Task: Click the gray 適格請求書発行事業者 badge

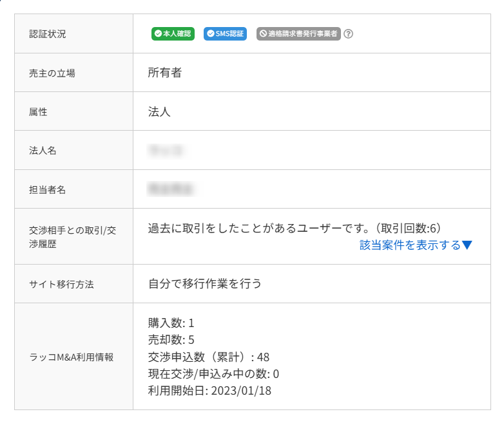Action: (298, 33)
